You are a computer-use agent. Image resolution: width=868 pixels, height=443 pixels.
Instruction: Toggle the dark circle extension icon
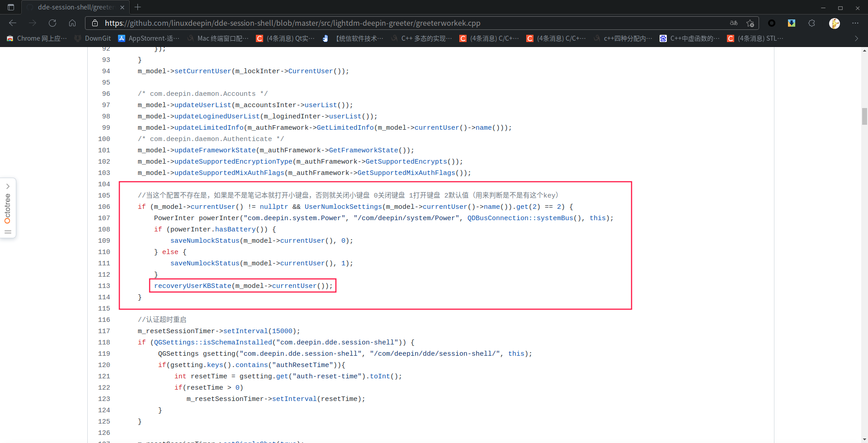(772, 23)
